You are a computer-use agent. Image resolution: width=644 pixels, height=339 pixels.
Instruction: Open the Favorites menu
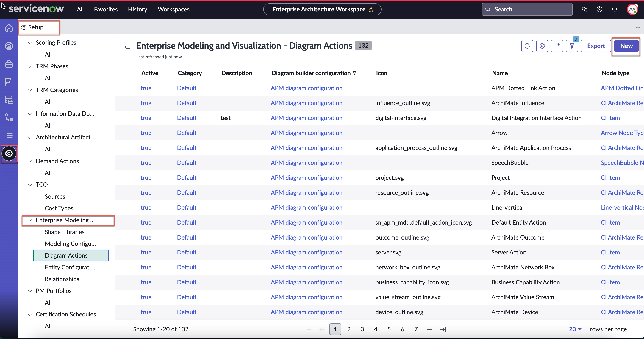click(x=106, y=9)
